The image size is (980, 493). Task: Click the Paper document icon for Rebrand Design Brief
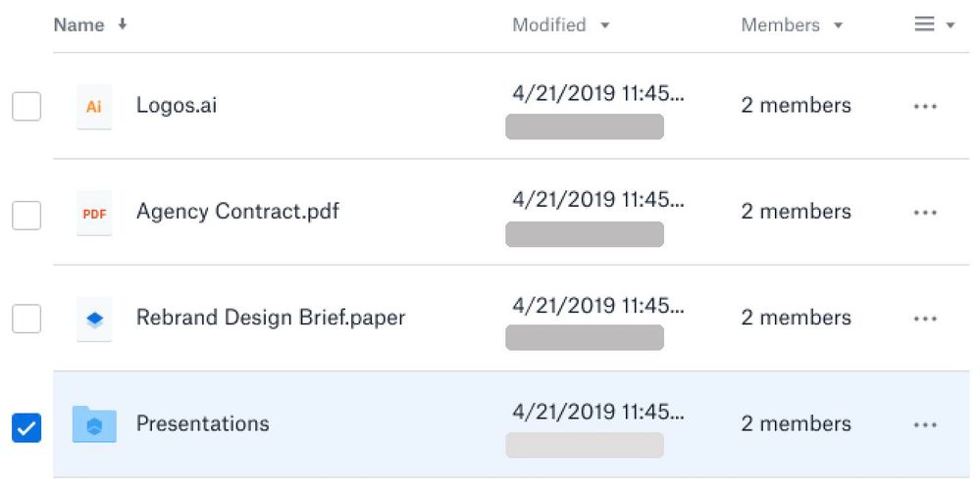click(x=94, y=319)
